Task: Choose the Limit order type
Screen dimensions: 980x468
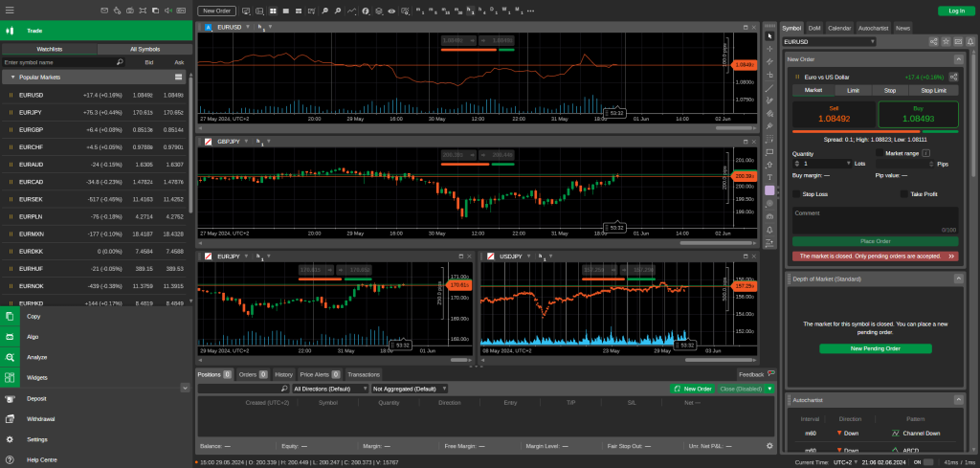Action: [x=853, y=90]
